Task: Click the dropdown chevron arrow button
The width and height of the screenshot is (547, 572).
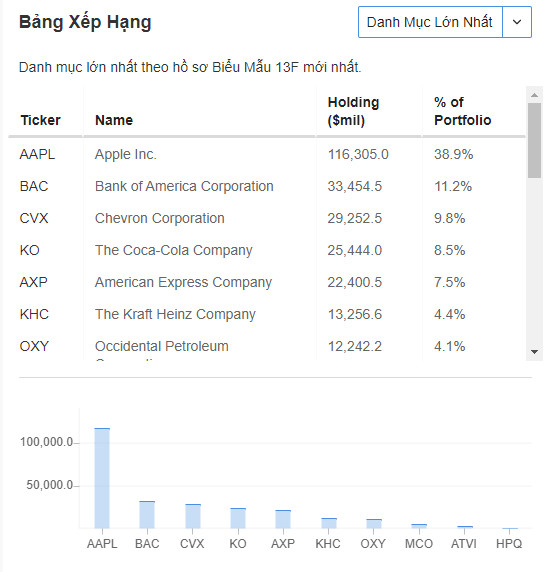Action: click(517, 22)
